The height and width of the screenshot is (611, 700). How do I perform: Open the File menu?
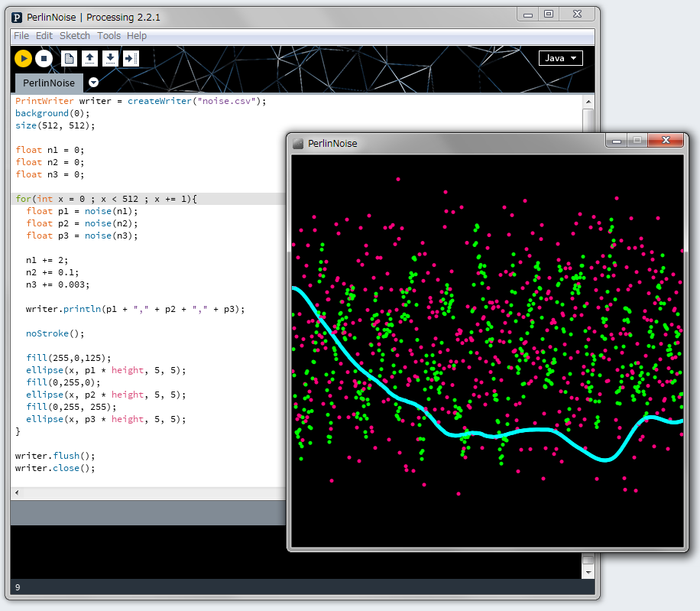click(21, 36)
